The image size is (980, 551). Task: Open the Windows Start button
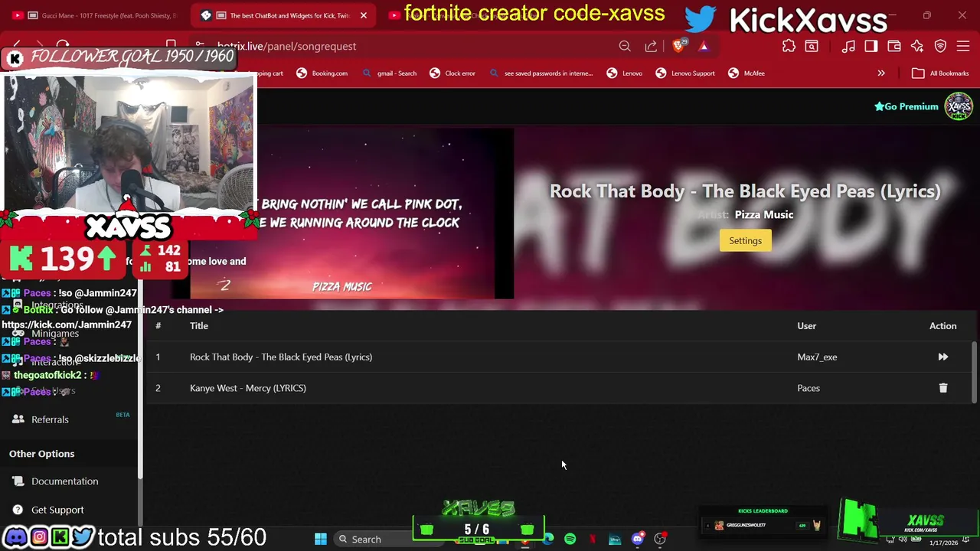point(320,540)
